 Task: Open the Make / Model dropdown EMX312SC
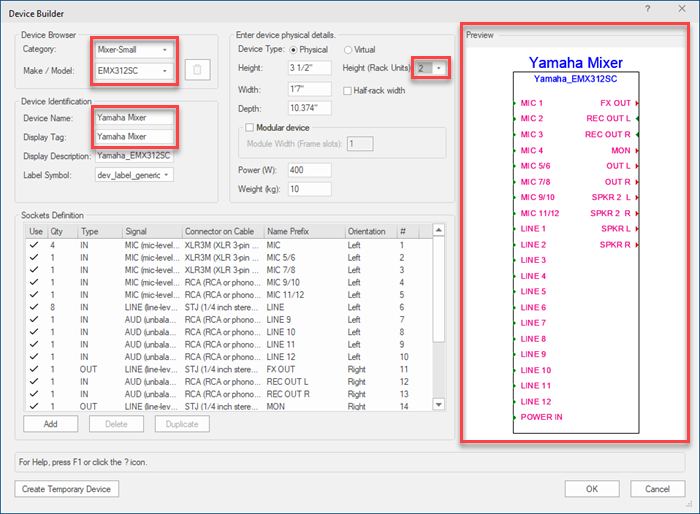[x=134, y=71]
